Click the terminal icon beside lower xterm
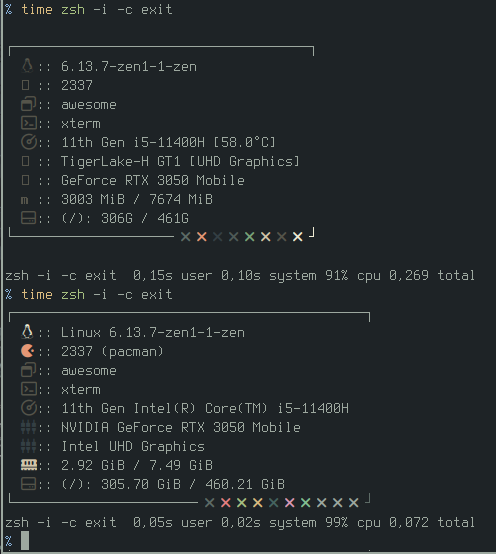 tap(29, 389)
